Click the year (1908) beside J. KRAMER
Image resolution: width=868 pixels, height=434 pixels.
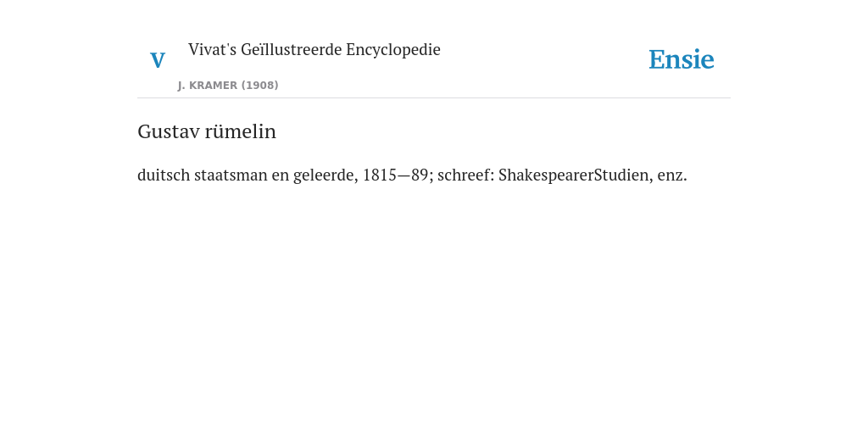point(259,86)
